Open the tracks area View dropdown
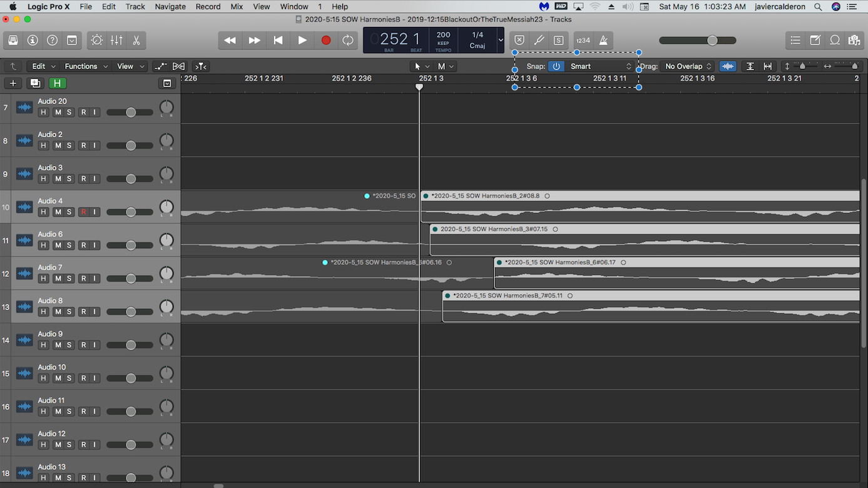The image size is (868, 488). coord(131,66)
